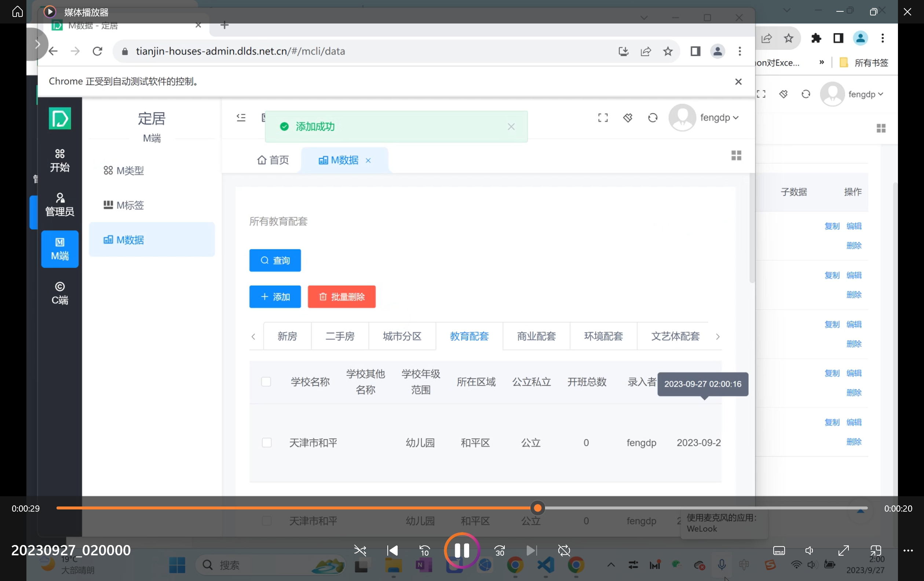Skip forward 30 seconds
This screenshot has width=924, height=581.
coord(500,550)
